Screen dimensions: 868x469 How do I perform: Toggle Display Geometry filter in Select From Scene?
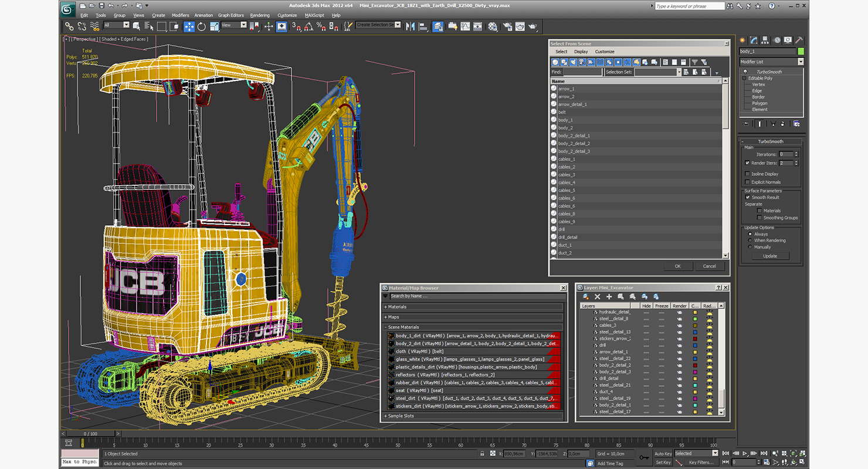pyautogui.click(x=555, y=62)
